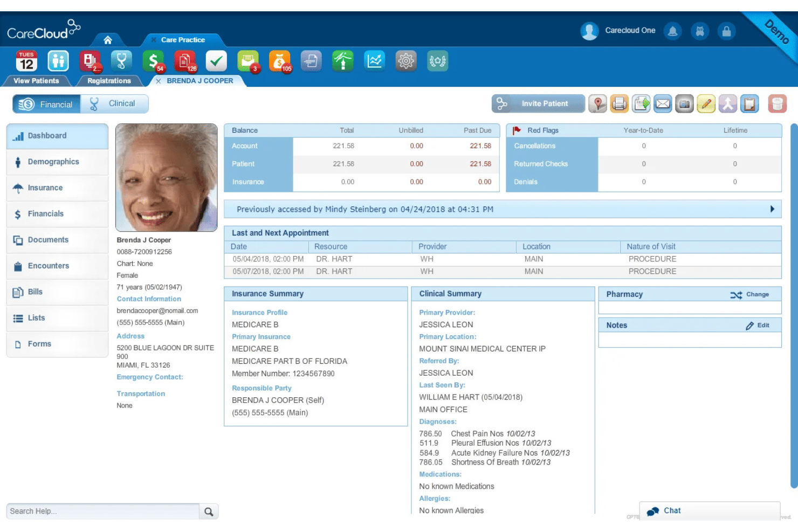798x532 pixels.
Task: Click the Address link under patient info
Action: click(x=130, y=336)
